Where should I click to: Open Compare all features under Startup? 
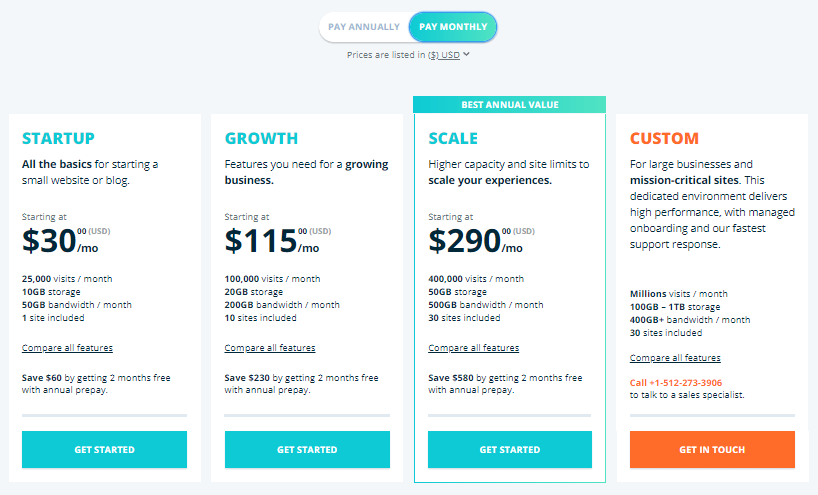(x=67, y=348)
